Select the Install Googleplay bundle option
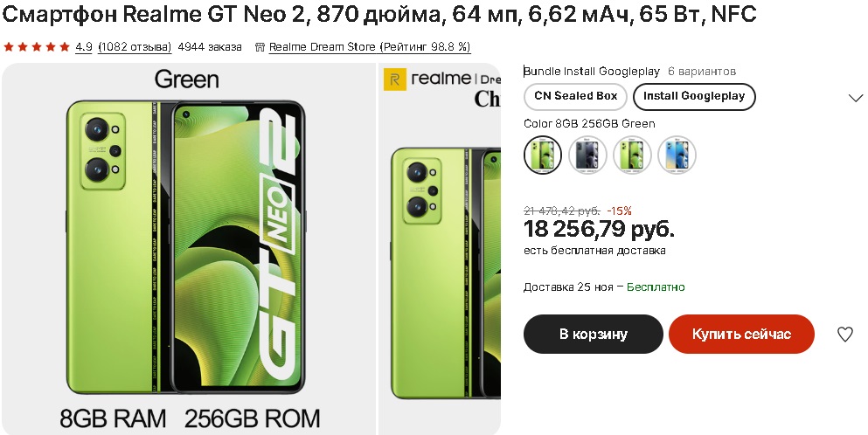The width and height of the screenshot is (868, 435). 694,96
